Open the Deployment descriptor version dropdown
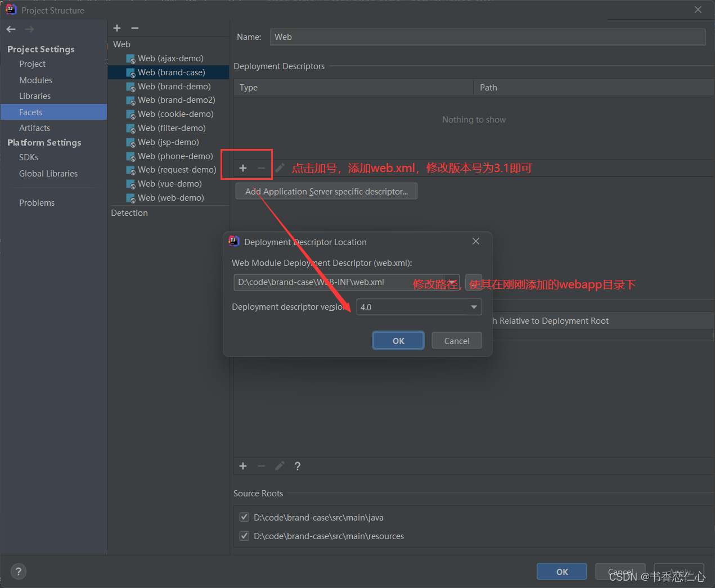The width and height of the screenshot is (715, 588). pos(419,307)
